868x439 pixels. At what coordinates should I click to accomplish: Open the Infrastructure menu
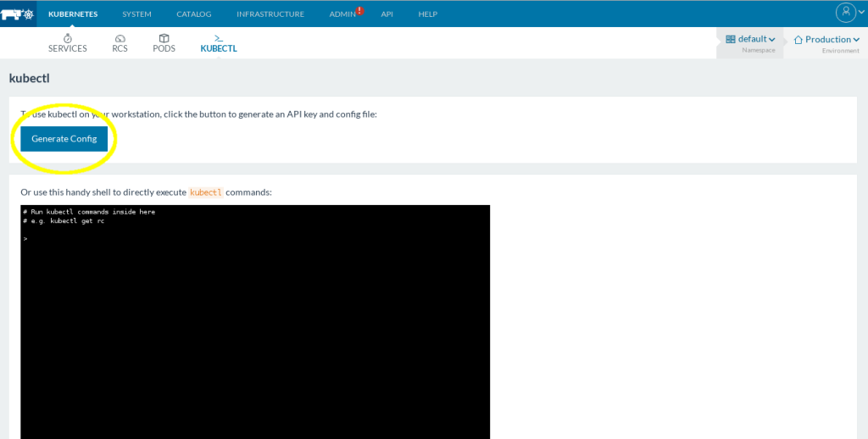270,14
